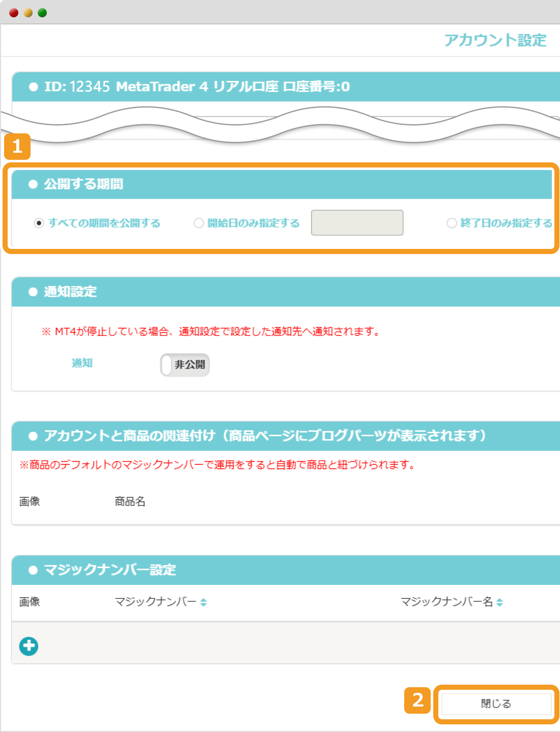Toggle the 通知 switch from 非公開
The image size is (560, 732).
click(184, 364)
